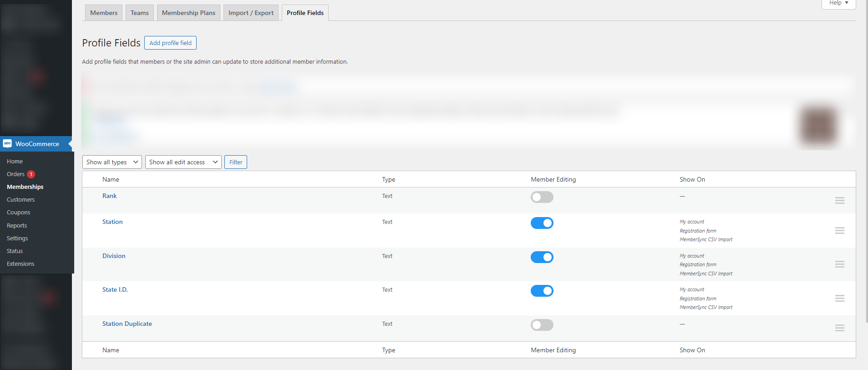Switch to the Members tab
The height and width of the screenshot is (370, 868).
tap(104, 13)
